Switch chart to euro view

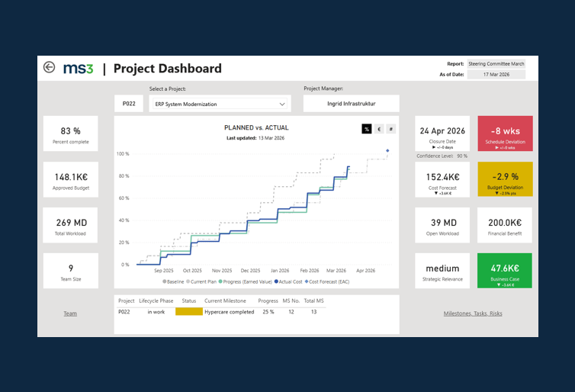click(x=379, y=129)
